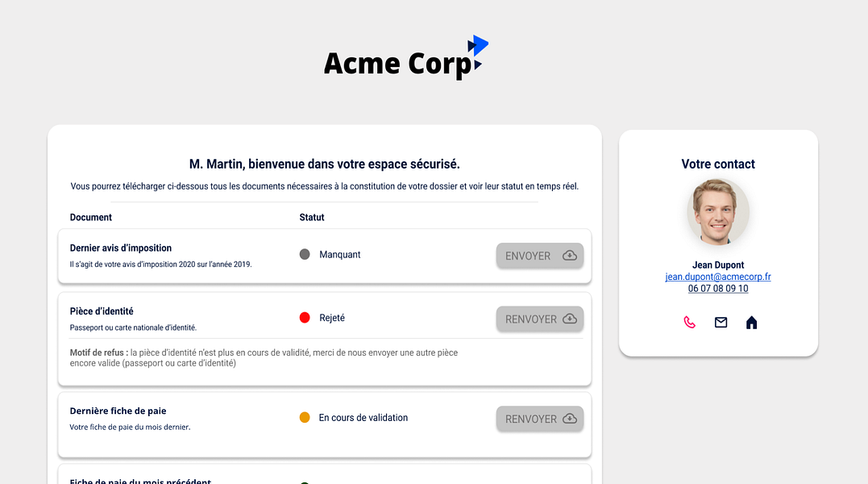The image size is (868, 484).
Task: Click the phone icon under Jean Dupont
Action: 689,323
